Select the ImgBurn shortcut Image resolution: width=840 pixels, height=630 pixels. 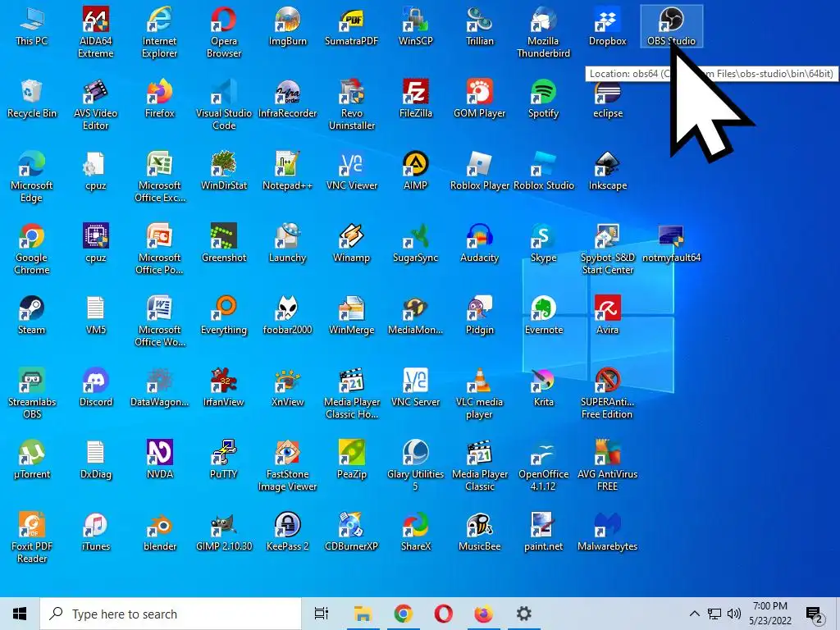pyautogui.click(x=288, y=26)
